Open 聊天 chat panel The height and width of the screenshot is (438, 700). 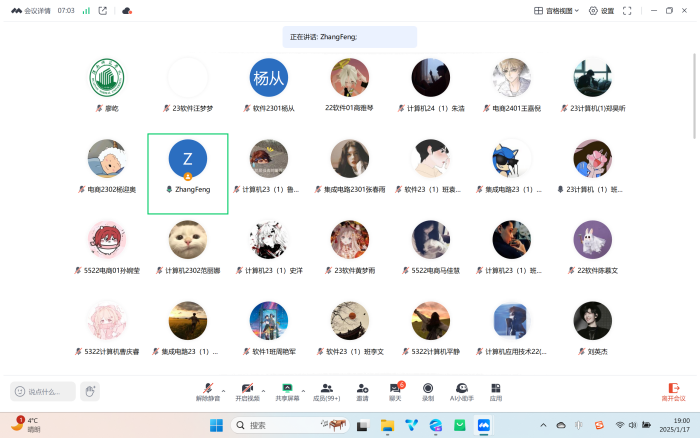[396, 392]
